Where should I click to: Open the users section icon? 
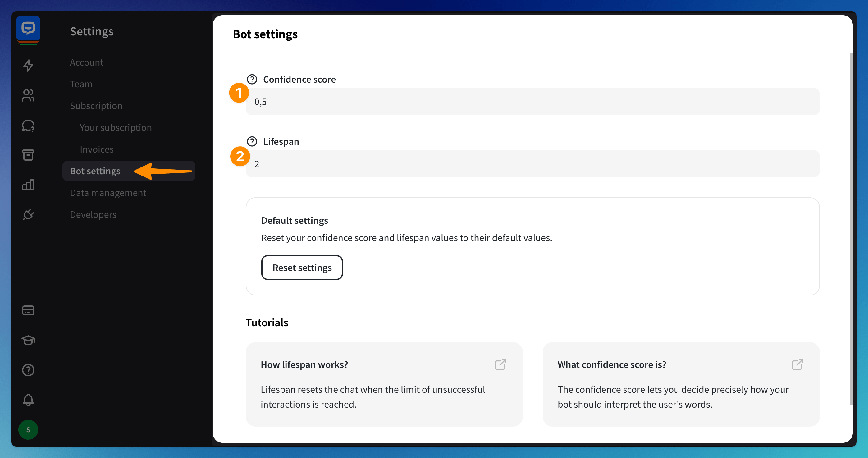pos(28,95)
